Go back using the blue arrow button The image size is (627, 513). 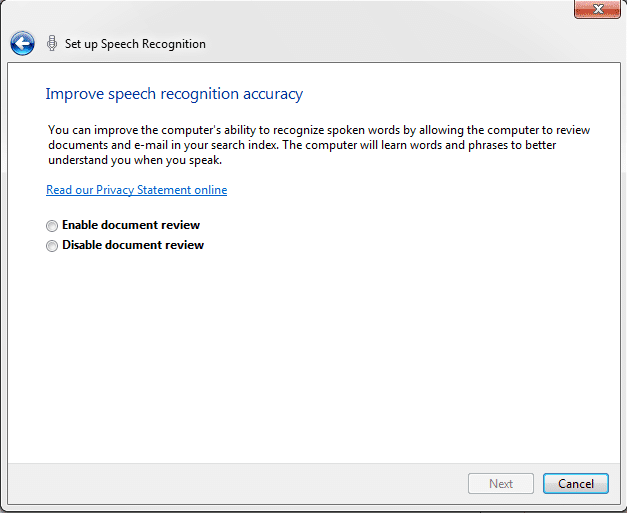point(22,43)
